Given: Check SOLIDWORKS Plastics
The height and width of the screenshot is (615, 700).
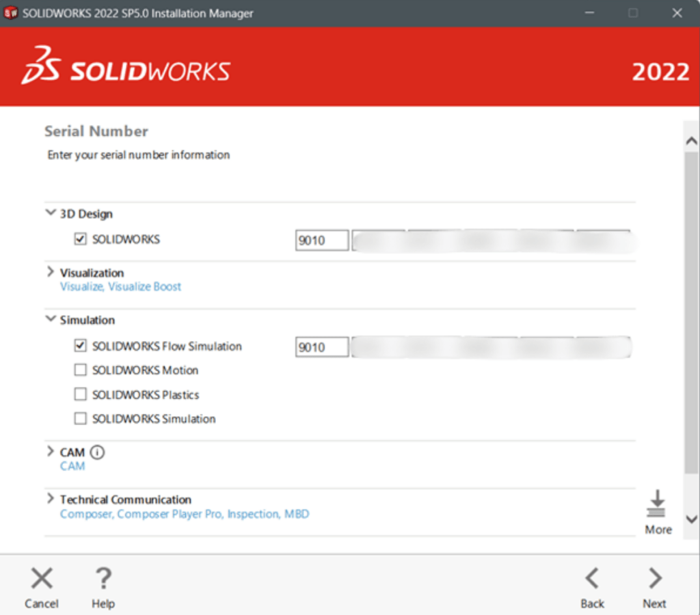Looking at the screenshot, I should (x=80, y=394).
